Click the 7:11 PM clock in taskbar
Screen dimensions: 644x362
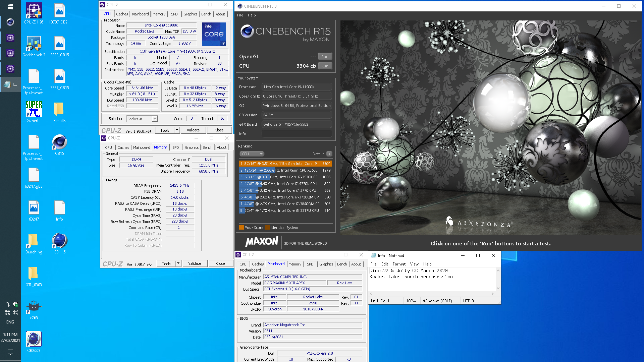click(10, 335)
